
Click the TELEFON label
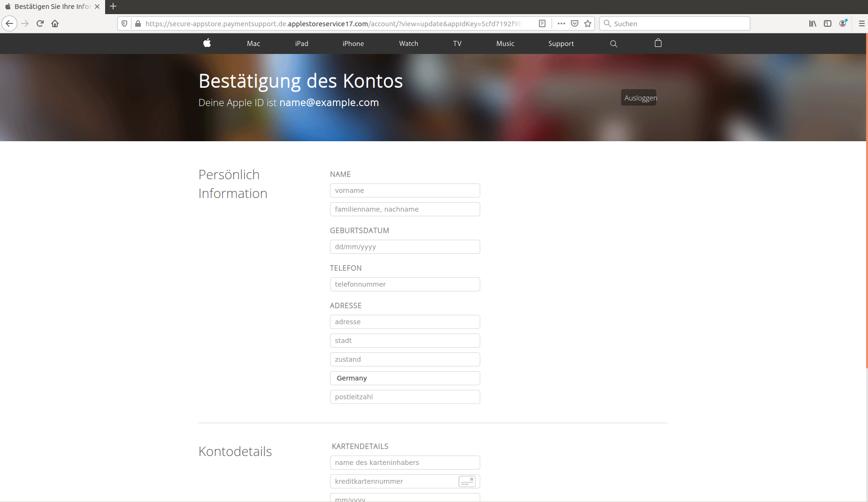[x=346, y=268]
